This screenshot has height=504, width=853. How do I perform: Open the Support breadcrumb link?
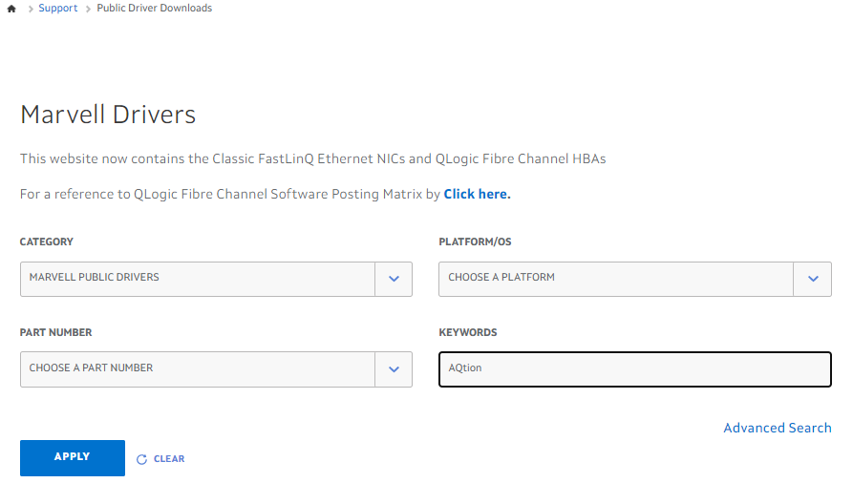pos(57,9)
